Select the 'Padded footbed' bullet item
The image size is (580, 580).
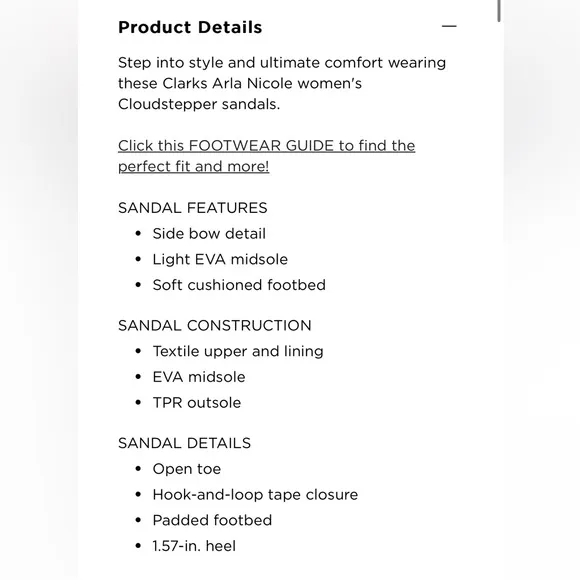coord(212,520)
